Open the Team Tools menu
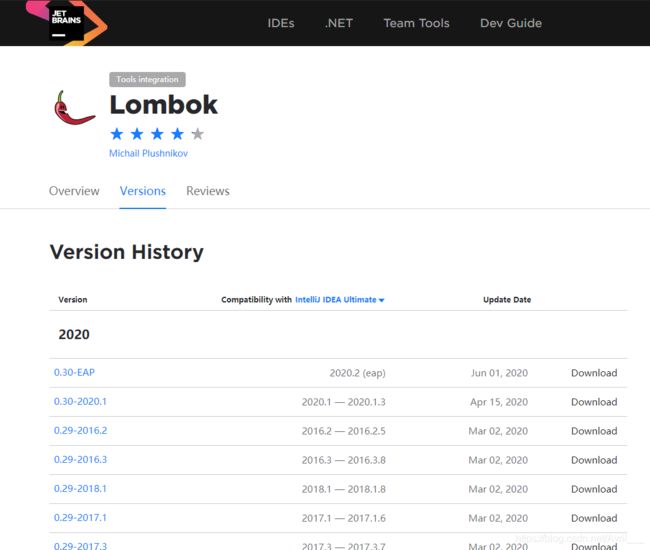The image size is (650, 550). 416,23
